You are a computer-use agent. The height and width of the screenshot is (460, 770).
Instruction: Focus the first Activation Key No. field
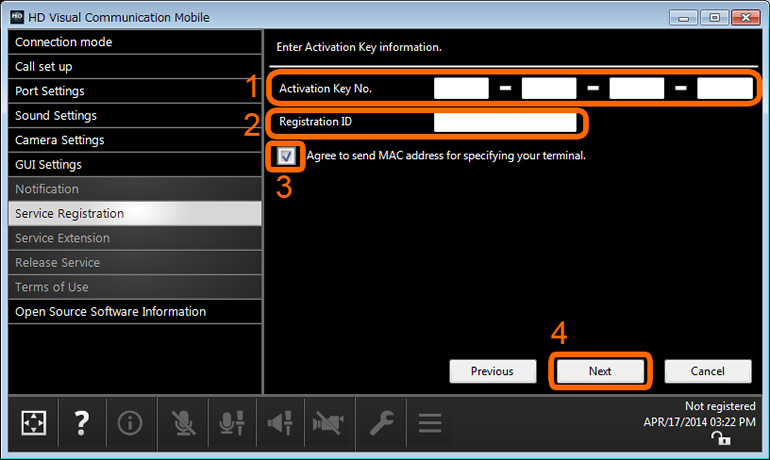click(461, 88)
